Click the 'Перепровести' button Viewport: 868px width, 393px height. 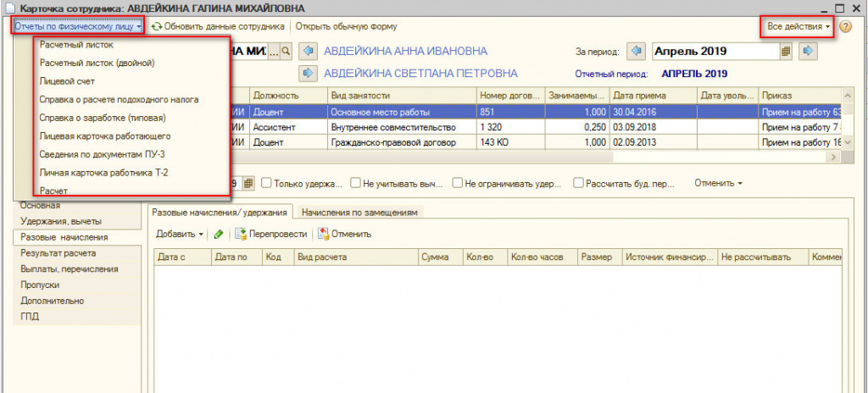[x=271, y=234]
